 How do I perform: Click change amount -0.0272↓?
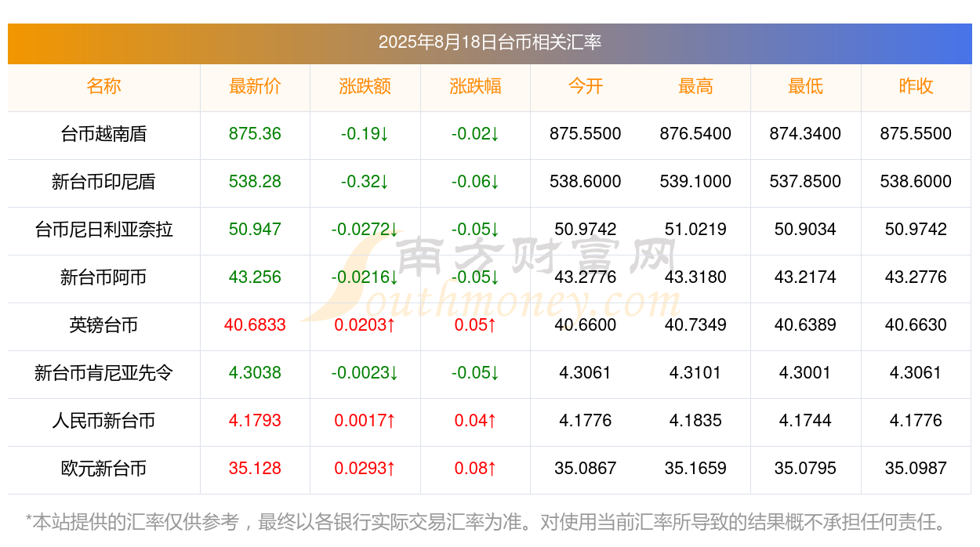365,230
